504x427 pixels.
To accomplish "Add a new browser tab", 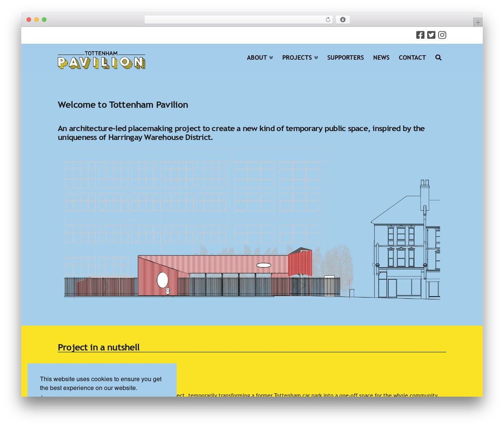I will click(478, 22).
